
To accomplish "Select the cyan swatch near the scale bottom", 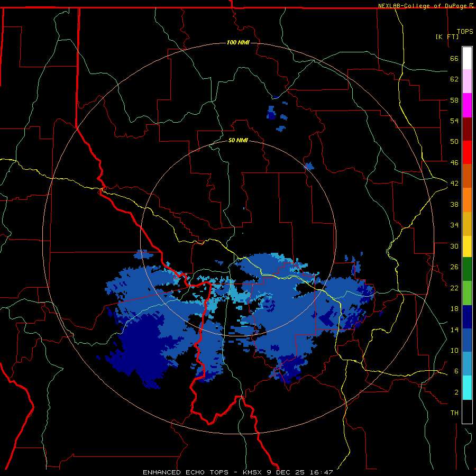I will pyautogui.click(x=467, y=388).
